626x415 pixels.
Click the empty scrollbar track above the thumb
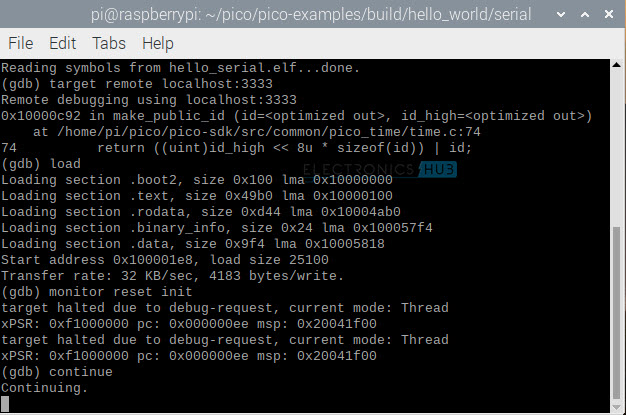pos(617,150)
